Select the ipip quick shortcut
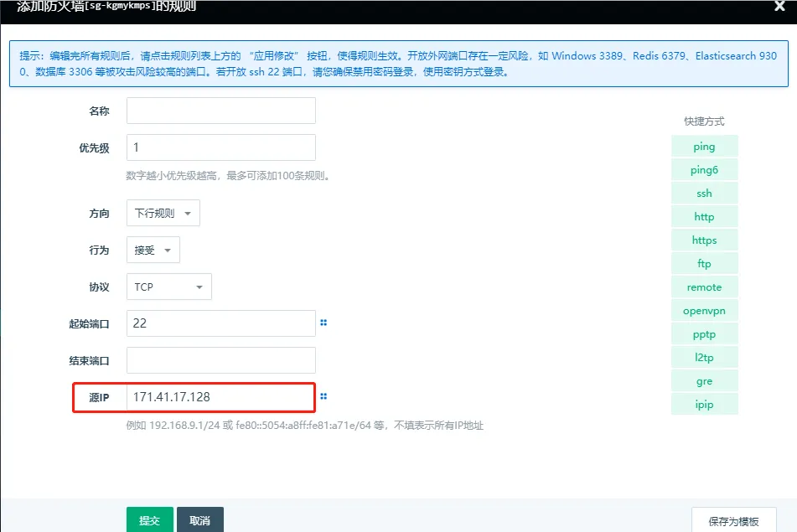The width and height of the screenshot is (797, 532). [x=704, y=404]
